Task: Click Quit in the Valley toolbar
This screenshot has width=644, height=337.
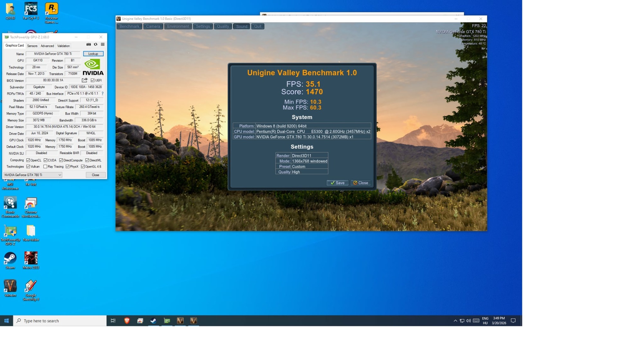Action: (258, 26)
